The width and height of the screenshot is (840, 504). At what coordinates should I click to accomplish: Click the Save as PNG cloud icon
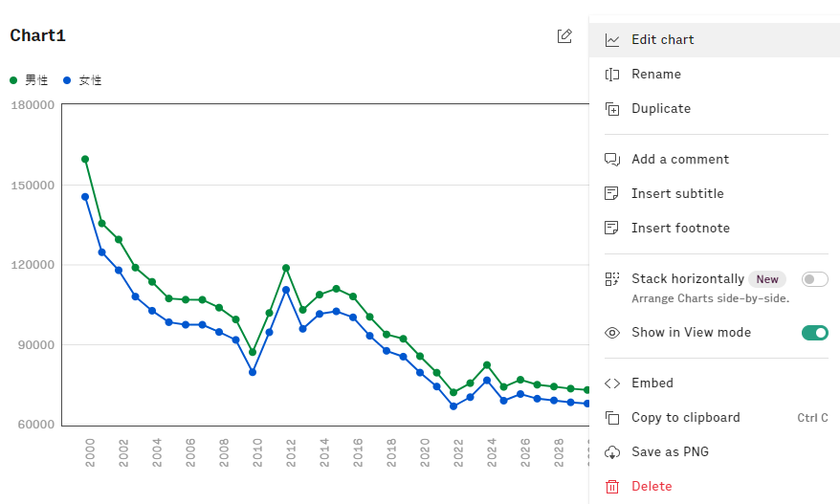point(612,452)
